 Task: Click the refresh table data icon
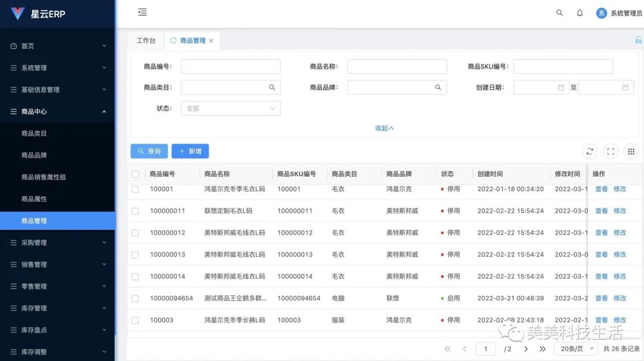(590, 151)
